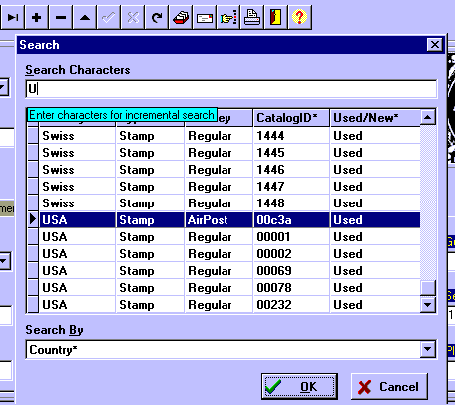Delete record with minus icon
Screen dimensions: 455x405
61,17
